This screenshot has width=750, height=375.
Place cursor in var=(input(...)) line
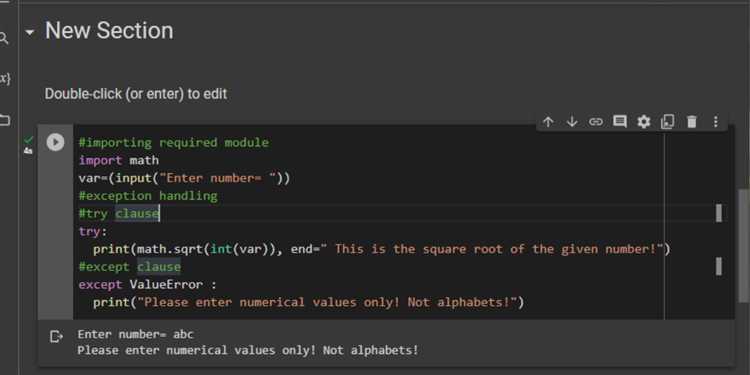point(185,178)
